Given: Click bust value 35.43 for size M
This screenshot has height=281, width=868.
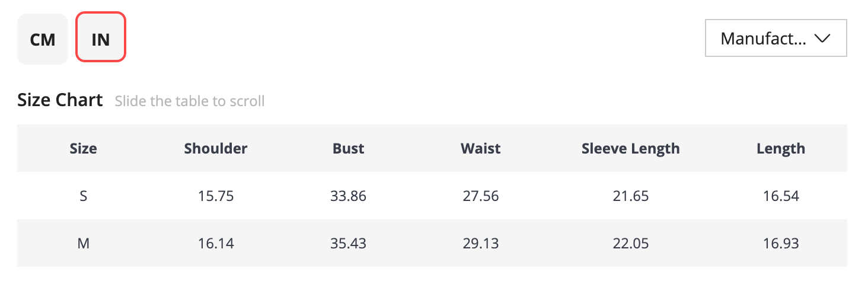Looking at the screenshot, I should click(349, 243).
